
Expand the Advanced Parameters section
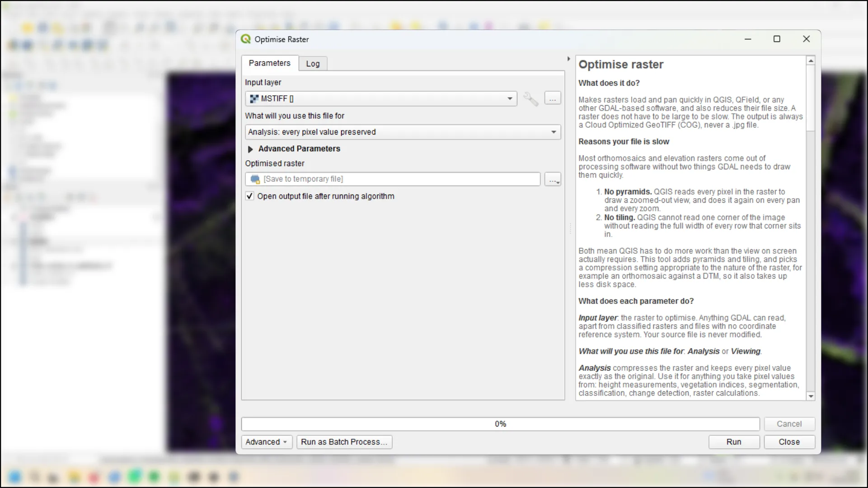pos(250,149)
